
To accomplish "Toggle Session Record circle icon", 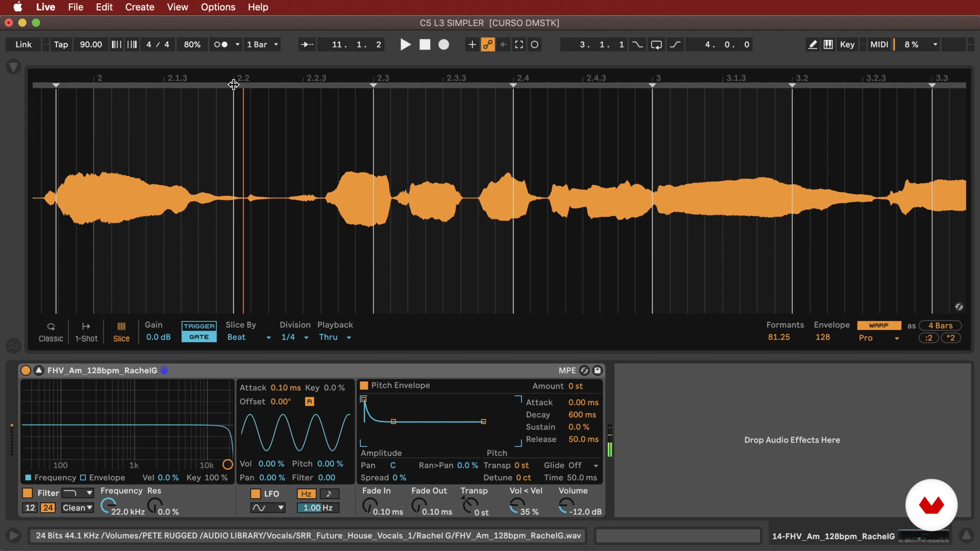I will pyautogui.click(x=534, y=44).
